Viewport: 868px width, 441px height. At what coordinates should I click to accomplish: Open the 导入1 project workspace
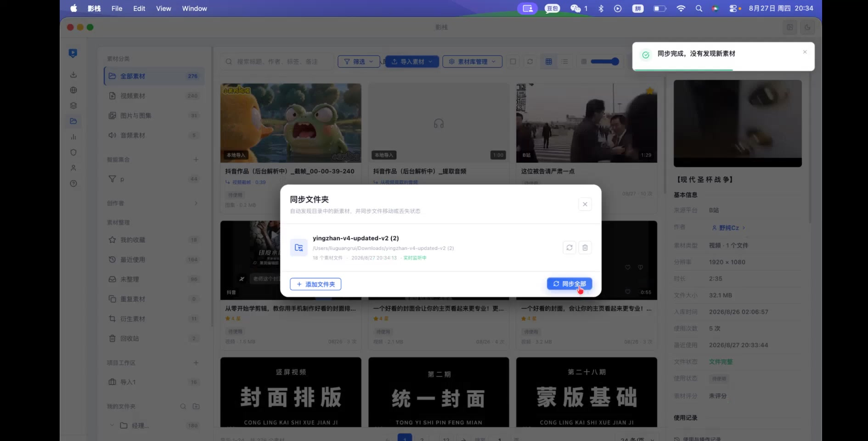(154, 382)
